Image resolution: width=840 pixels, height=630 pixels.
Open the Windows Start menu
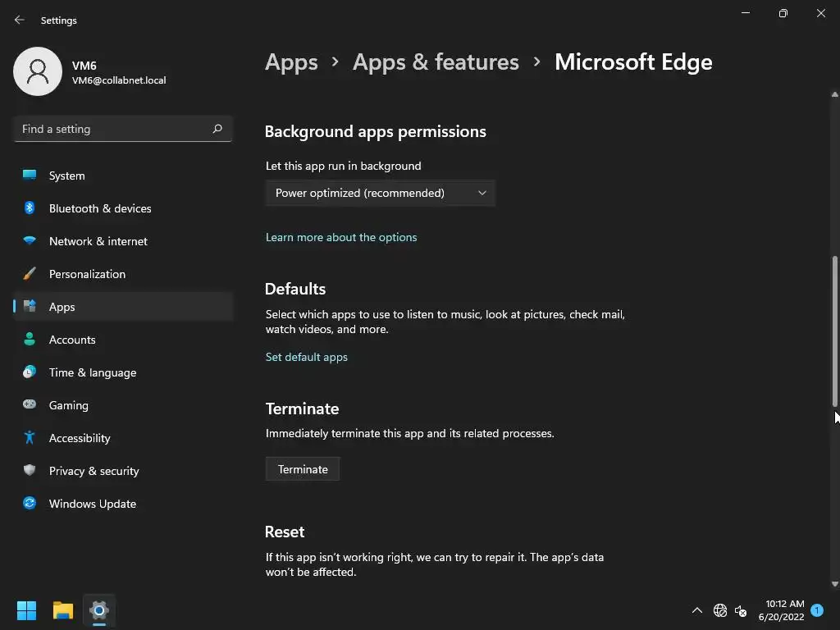[26, 610]
